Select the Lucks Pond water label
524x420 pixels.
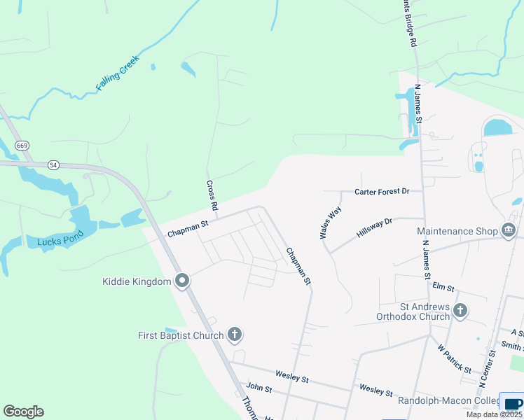point(60,239)
